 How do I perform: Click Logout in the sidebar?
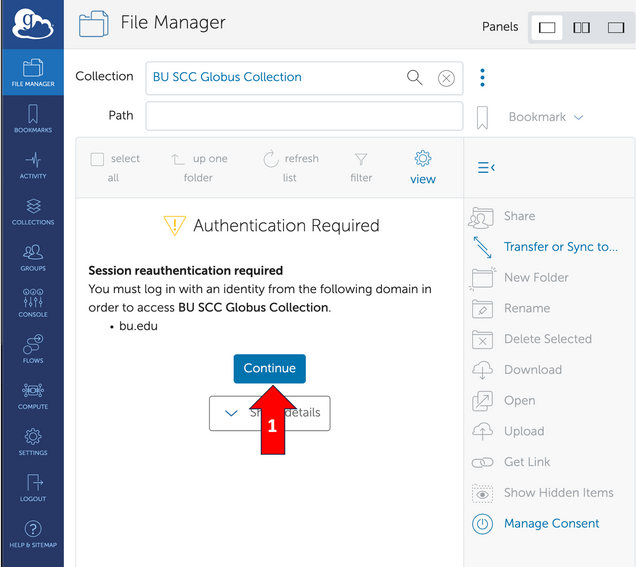point(33,488)
